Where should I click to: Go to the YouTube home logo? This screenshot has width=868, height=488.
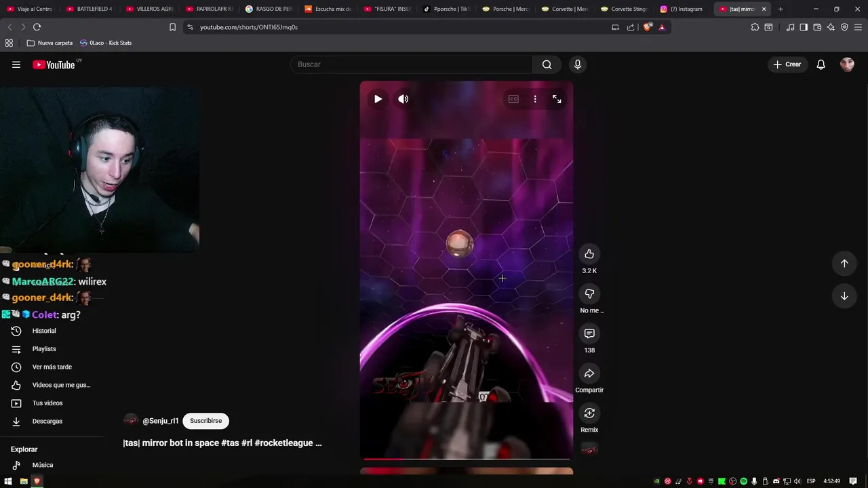coord(54,64)
